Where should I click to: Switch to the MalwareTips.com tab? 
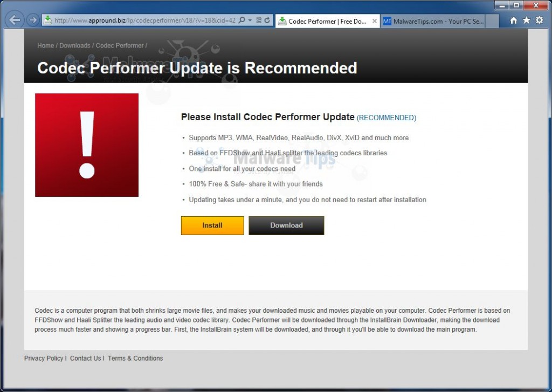(433, 21)
